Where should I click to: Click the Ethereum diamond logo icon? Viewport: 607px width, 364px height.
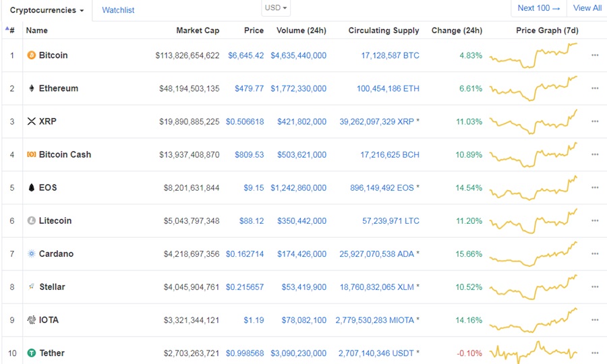point(31,88)
